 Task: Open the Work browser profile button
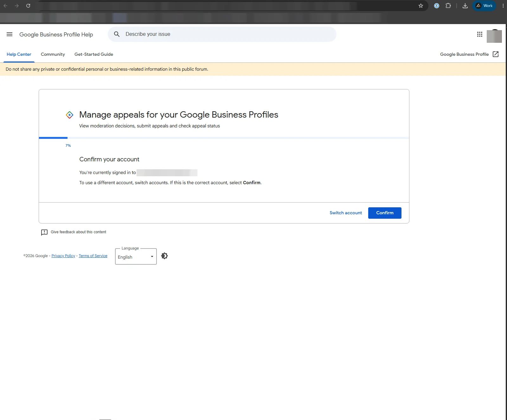click(x=484, y=6)
